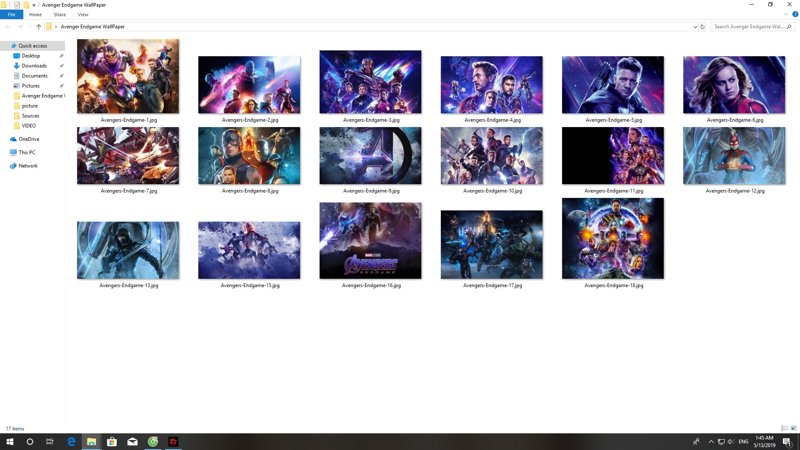Select thumbnail Avengers-Endgame-12.jpg

pos(734,156)
